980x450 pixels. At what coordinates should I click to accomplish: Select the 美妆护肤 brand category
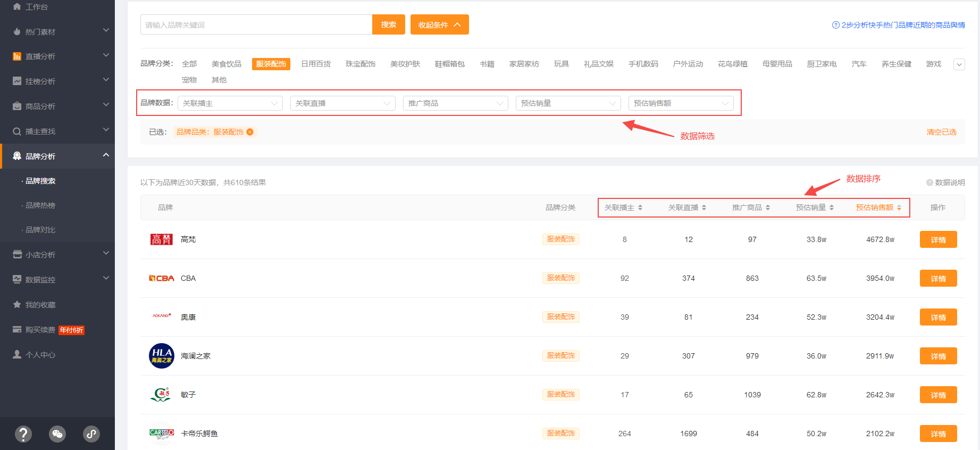coord(405,64)
